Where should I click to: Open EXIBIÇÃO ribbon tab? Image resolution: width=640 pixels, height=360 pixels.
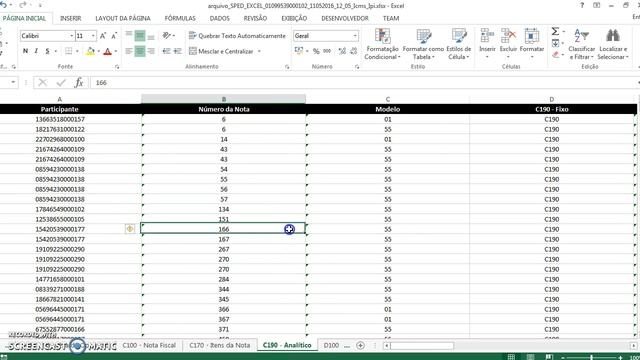294,18
